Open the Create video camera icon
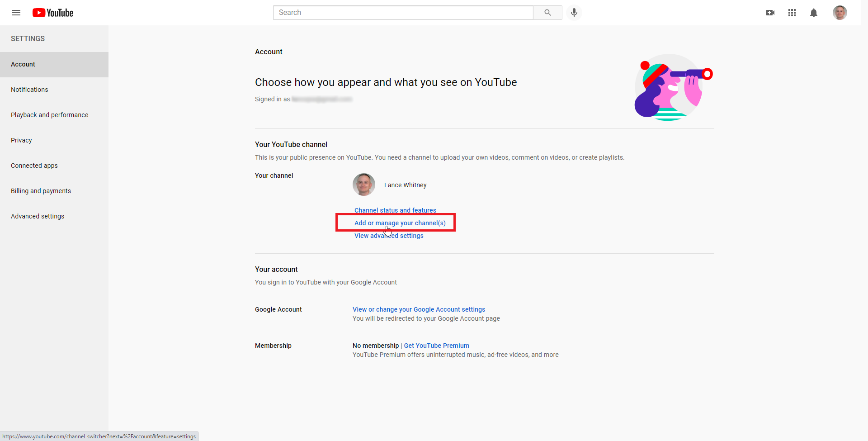 [x=770, y=13]
